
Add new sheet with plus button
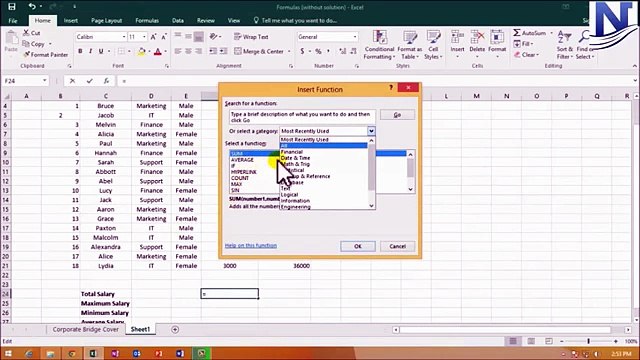click(175, 329)
